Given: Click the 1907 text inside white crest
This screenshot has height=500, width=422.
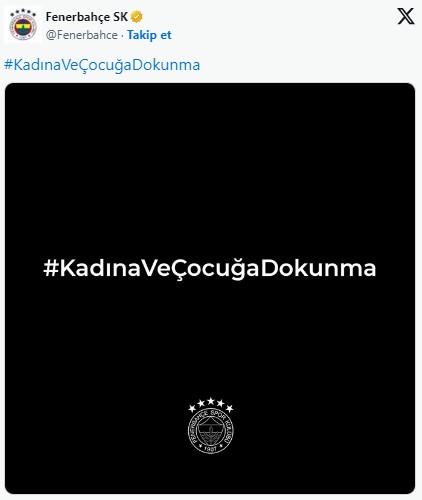Looking at the screenshot, I should click(x=211, y=448).
